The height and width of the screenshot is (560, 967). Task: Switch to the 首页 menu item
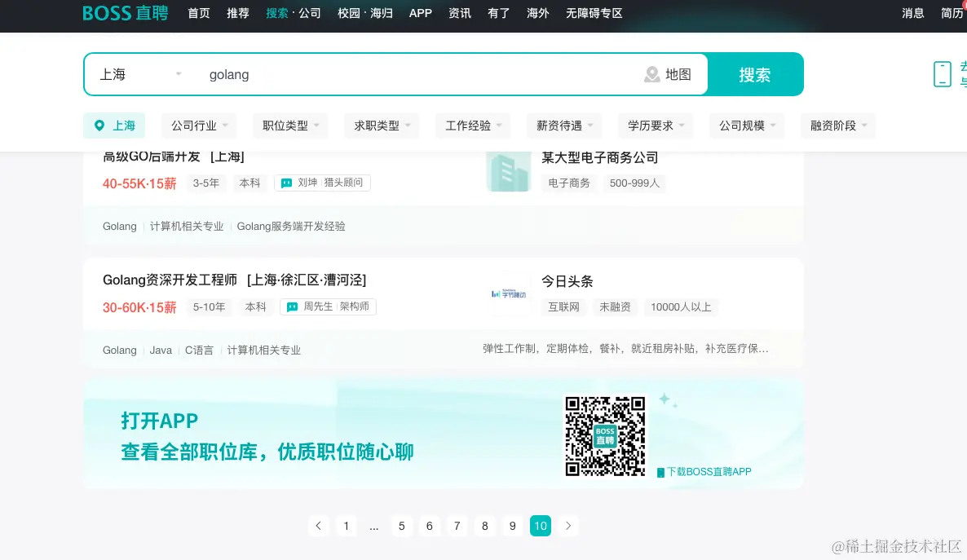(198, 13)
